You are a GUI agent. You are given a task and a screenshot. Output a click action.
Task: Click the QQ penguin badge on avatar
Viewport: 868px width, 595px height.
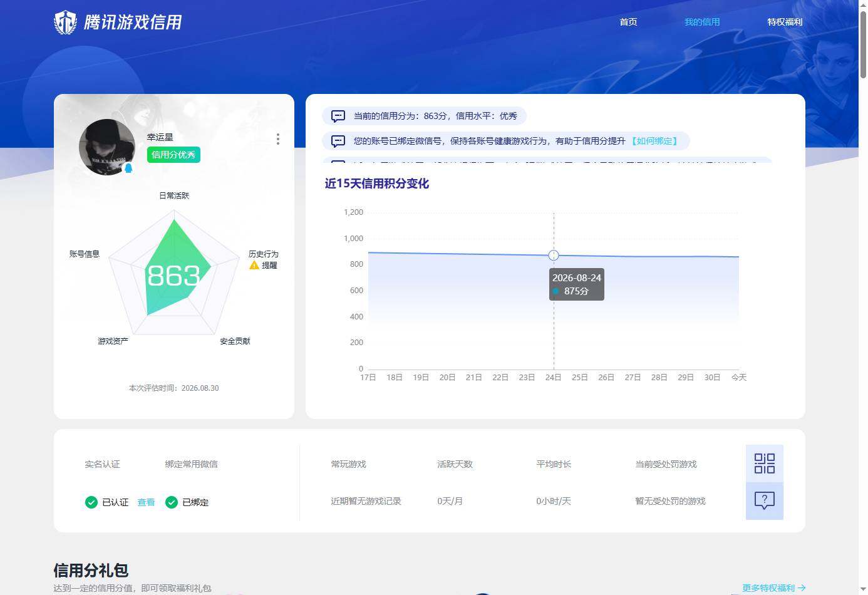click(128, 168)
